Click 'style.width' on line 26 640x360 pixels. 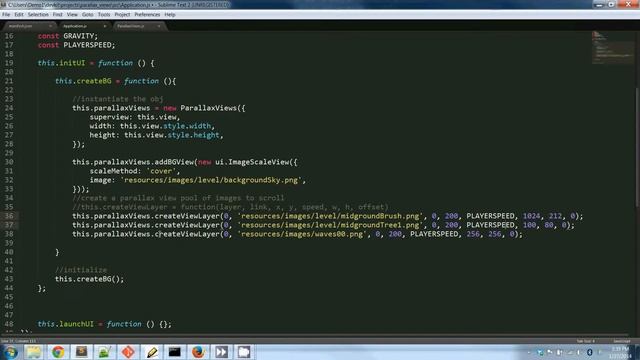187,126
